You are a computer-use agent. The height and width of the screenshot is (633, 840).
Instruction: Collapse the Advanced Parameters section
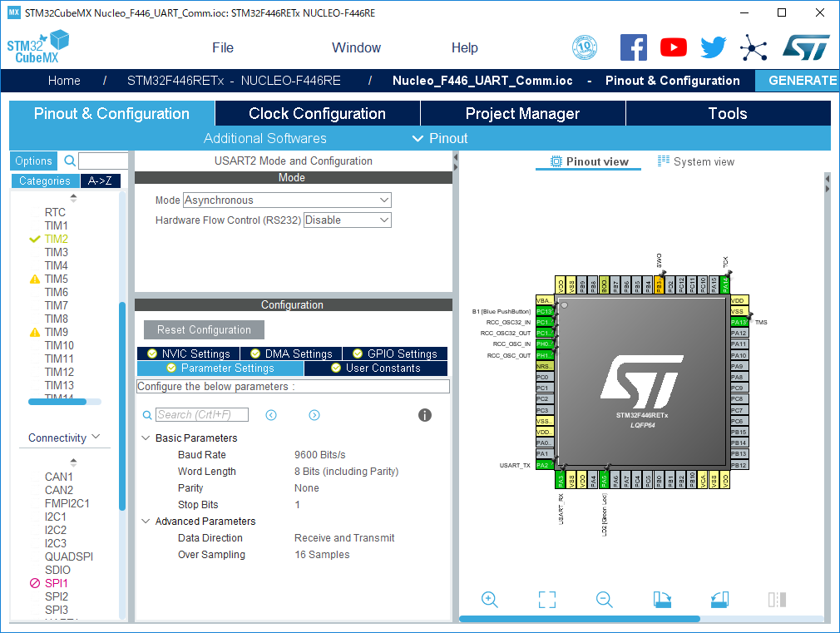pos(146,521)
